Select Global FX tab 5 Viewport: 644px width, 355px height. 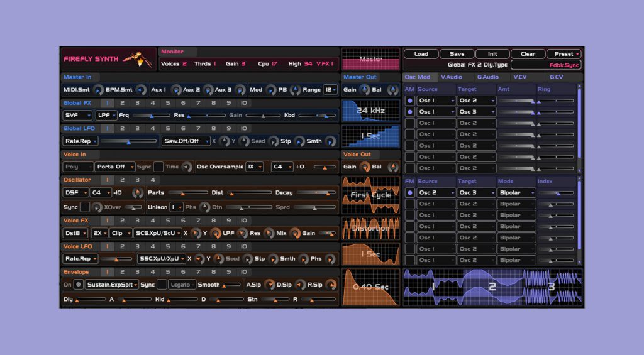coord(168,103)
